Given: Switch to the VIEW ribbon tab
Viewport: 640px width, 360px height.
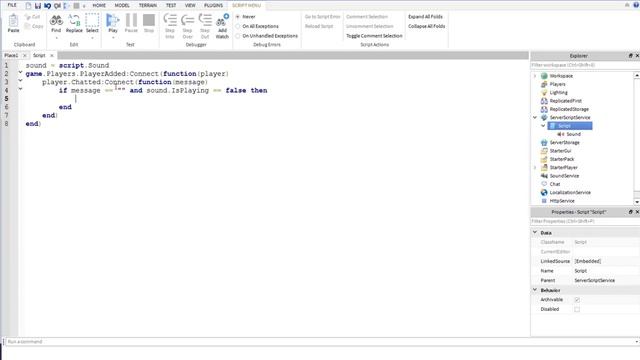Looking at the screenshot, I should pyautogui.click(x=190, y=5).
